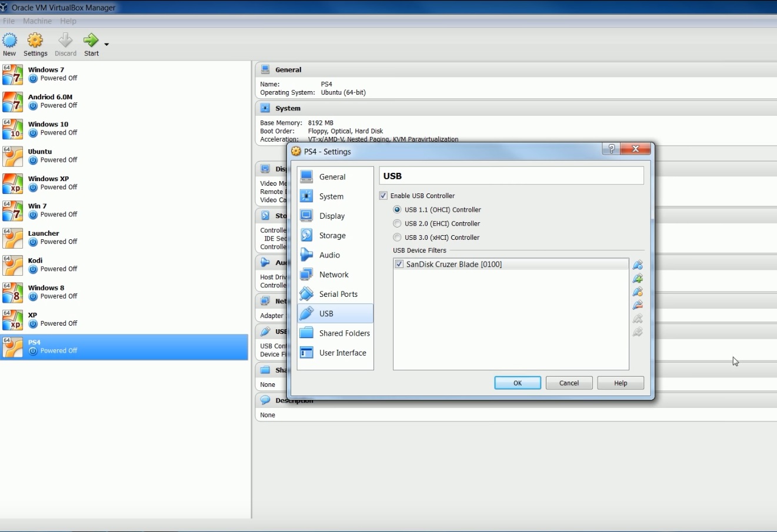The image size is (777, 532).
Task: Uncheck the SanDisk Cruzer Blade filter checkbox
Action: click(399, 265)
